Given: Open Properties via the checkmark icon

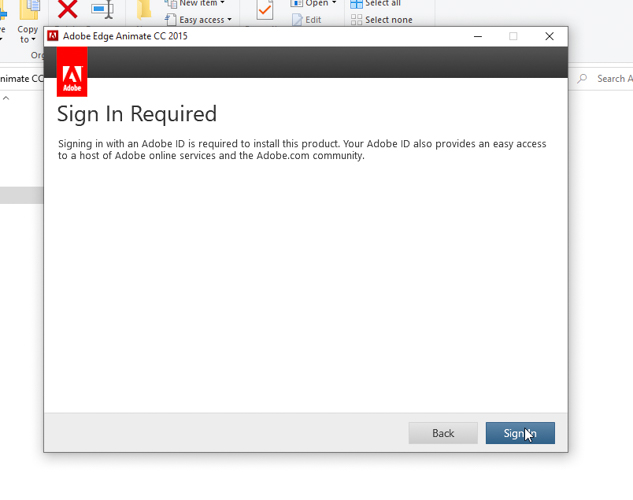Looking at the screenshot, I should (x=265, y=11).
